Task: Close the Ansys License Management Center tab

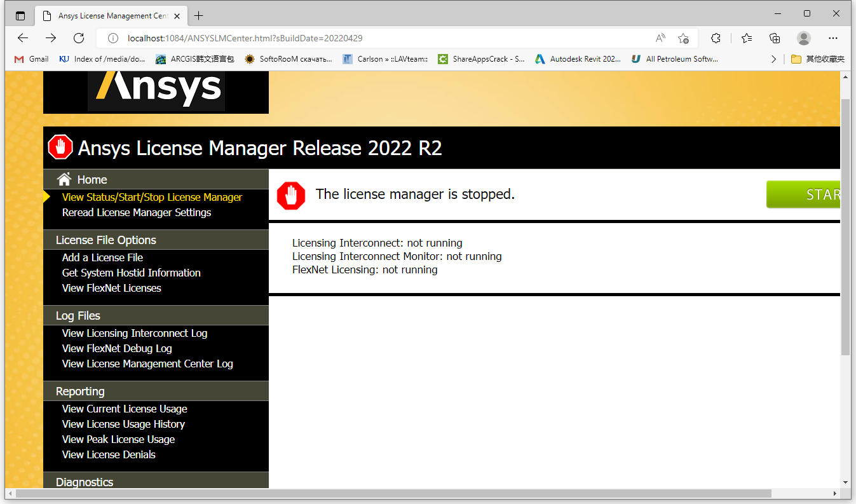Action: pos(178,15)
